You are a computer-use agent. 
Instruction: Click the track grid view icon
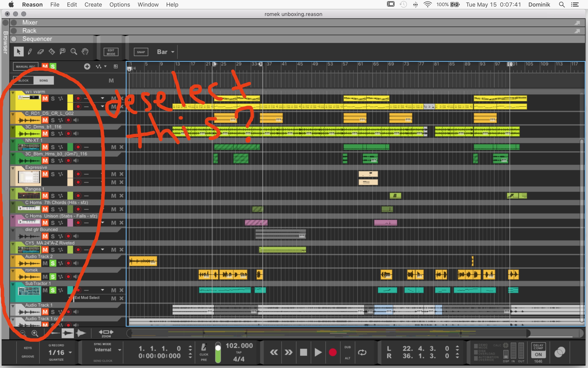coord(116,66)
